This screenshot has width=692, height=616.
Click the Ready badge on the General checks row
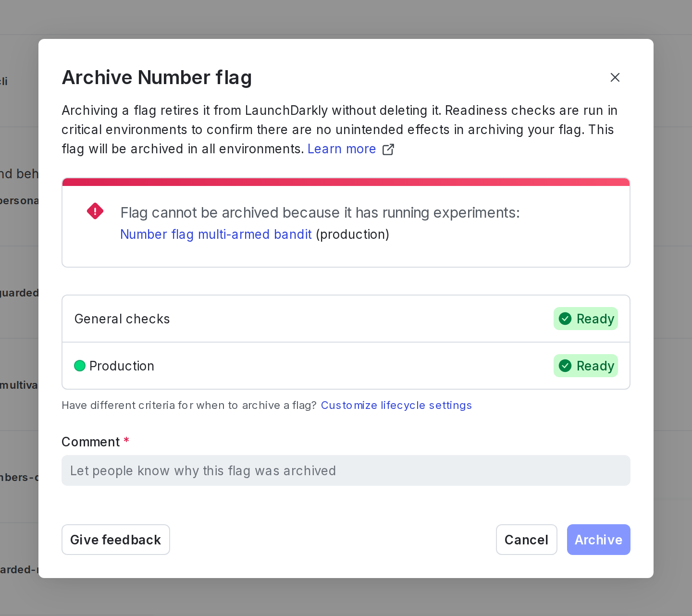click(x=585, y=319)
